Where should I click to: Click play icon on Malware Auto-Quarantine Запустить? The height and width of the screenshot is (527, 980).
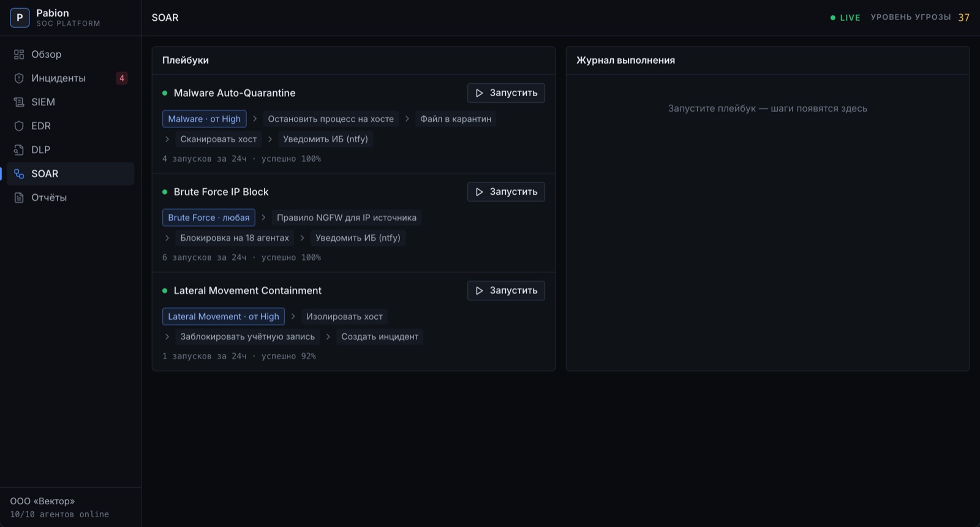[x=480, y=93]
